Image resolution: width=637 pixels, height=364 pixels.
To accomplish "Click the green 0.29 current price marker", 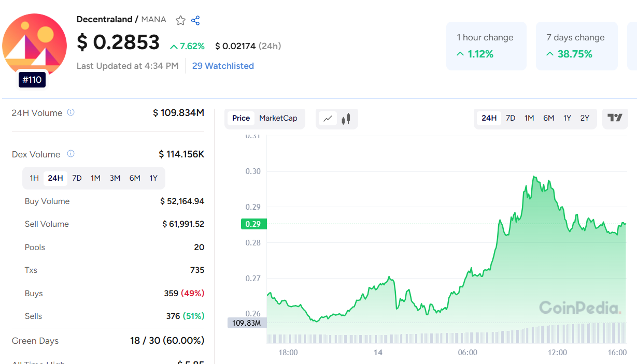I will pyautogui.click(x=253, y=224).
